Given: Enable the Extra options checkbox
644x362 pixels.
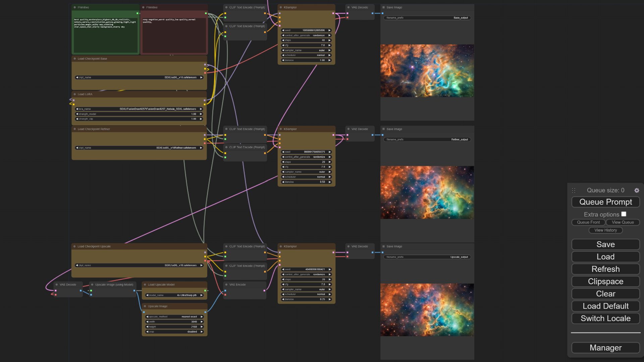Looking at the screenshot, I should click(x=624, y=214).
